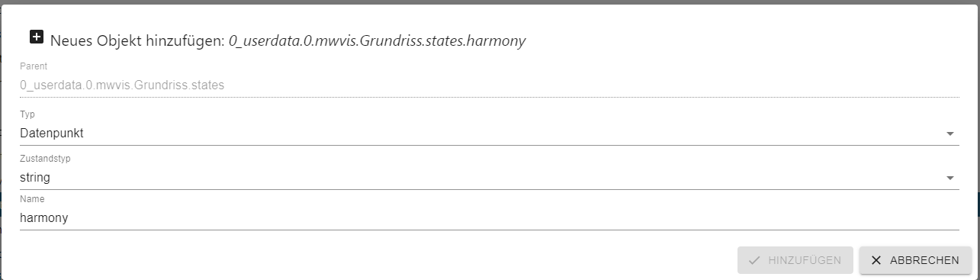Viewport: 980px width, 280px height.
Task: Click the dark backdrop strip above the dialog
Action: (490, 2)
